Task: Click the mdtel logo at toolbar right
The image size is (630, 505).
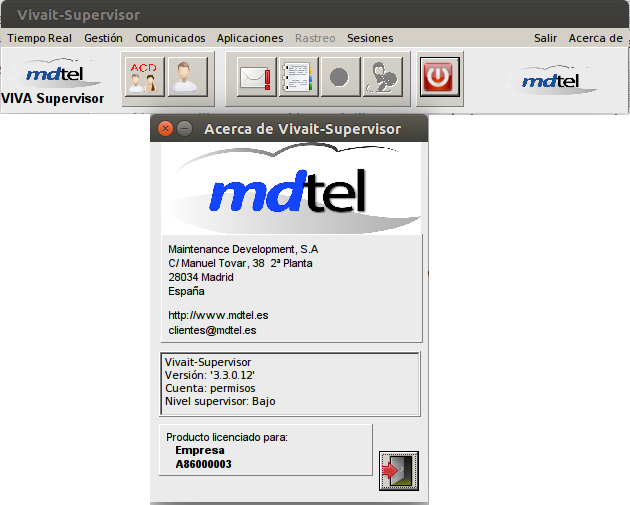Action: 551,80
